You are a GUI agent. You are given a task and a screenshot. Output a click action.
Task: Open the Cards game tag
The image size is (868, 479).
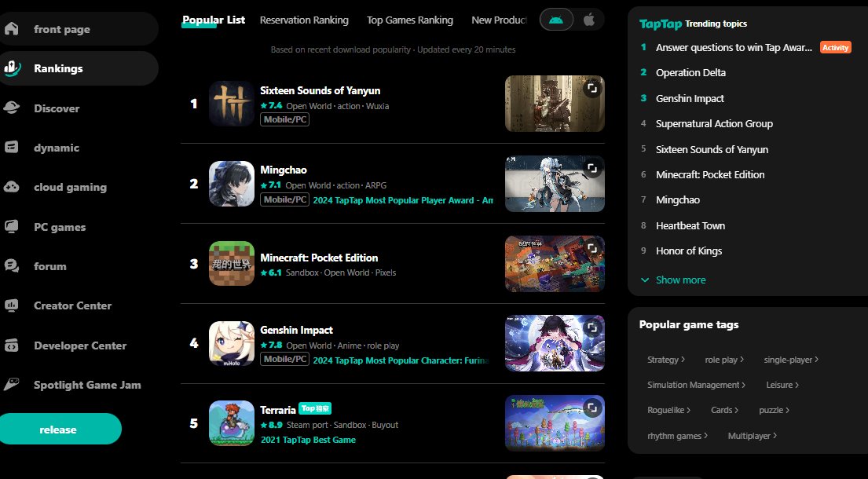point(724,411)
